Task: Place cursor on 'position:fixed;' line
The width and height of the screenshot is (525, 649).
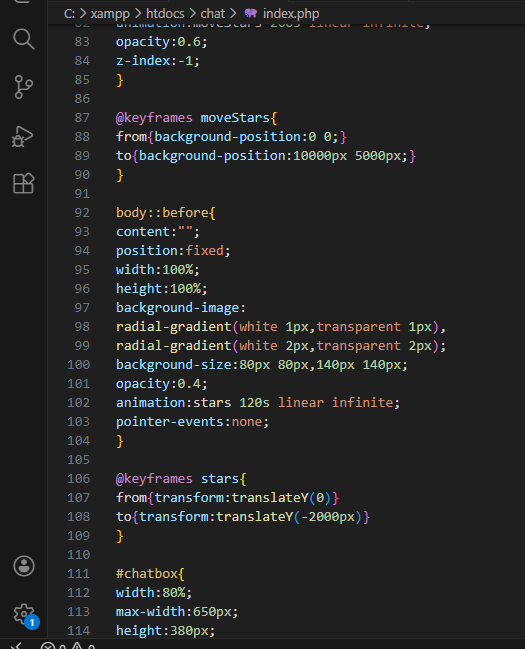Action: (173, 251)
